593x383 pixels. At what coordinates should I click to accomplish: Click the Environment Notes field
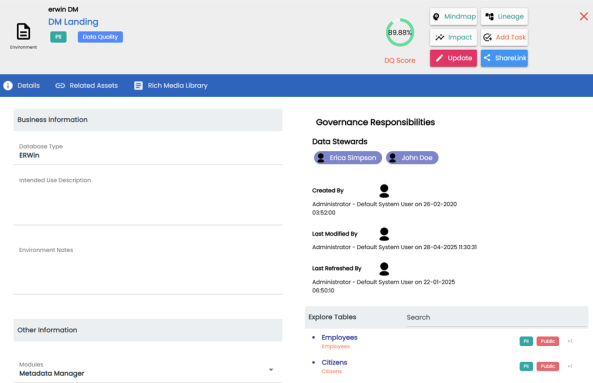pyautogui.click(x=148, y=269)
